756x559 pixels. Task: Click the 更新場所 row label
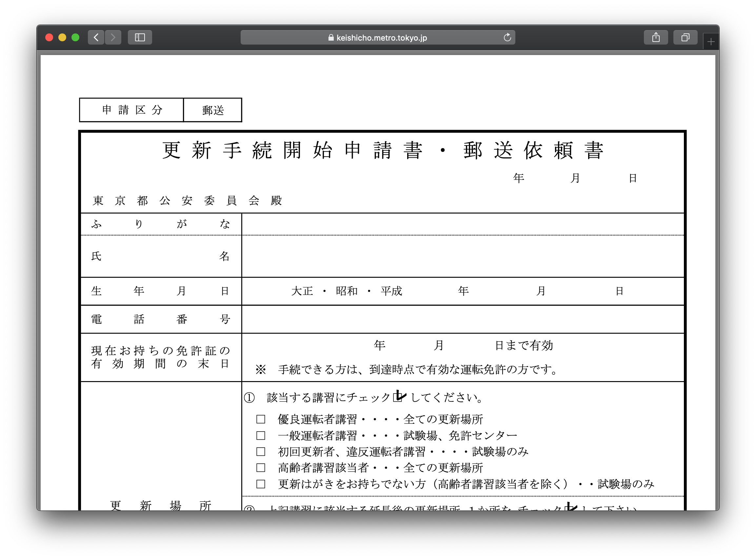coord(161,506)
